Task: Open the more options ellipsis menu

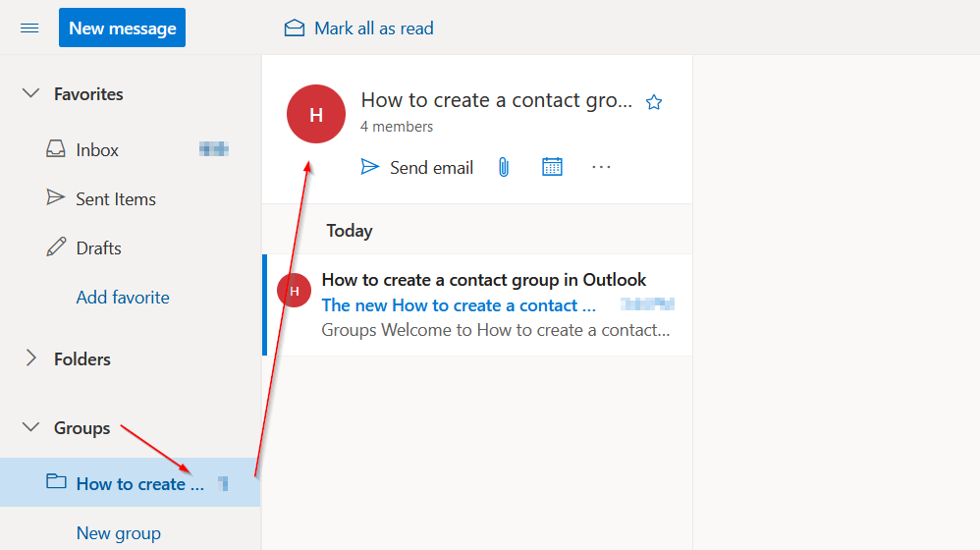Action: pyautogui.click(x=601, y=167)
